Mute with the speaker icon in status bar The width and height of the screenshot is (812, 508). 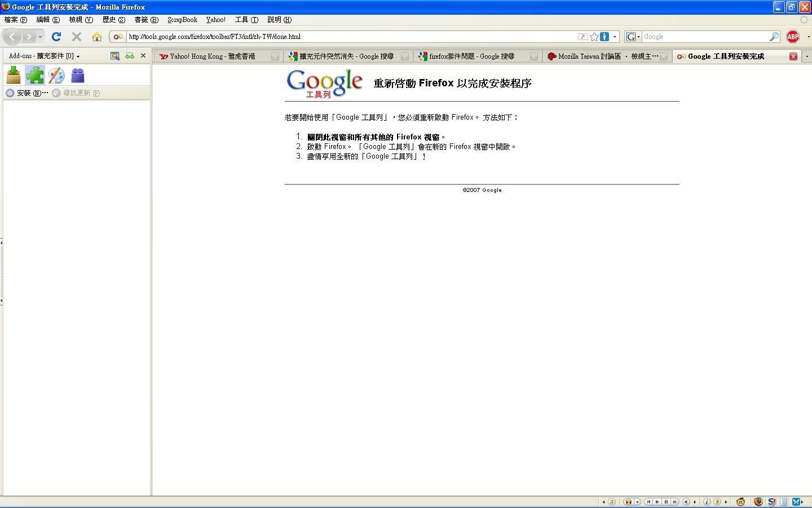click(x=686, y=502)
